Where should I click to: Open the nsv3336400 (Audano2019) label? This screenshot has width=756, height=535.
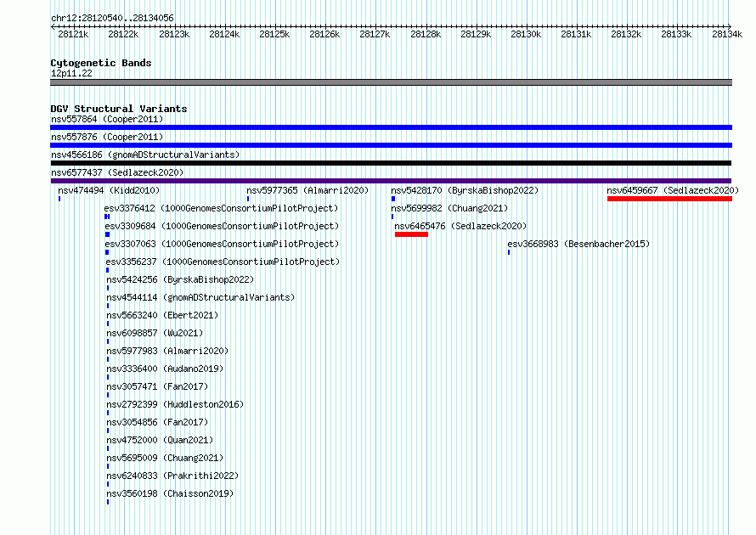(165, 369)
